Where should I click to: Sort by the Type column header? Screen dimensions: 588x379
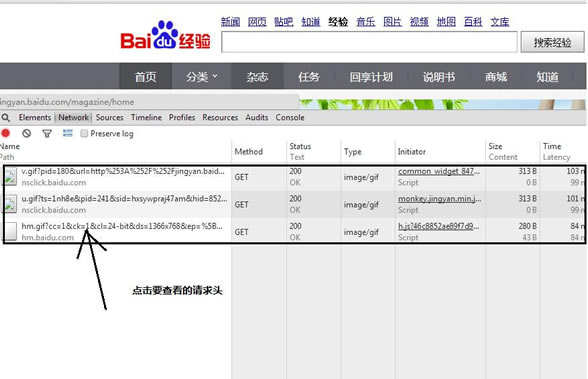click(368, 151)
